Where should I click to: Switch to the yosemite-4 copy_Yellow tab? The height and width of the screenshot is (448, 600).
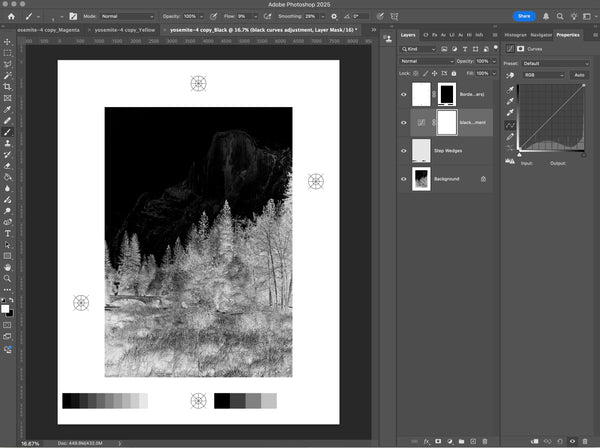click(125, 30)
